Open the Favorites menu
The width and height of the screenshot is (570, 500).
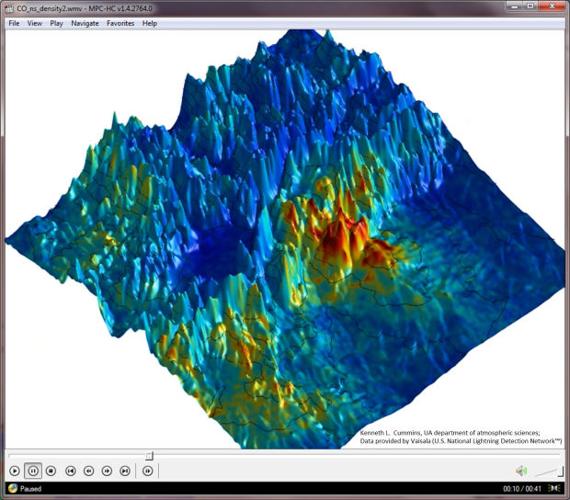click(120, 23)
